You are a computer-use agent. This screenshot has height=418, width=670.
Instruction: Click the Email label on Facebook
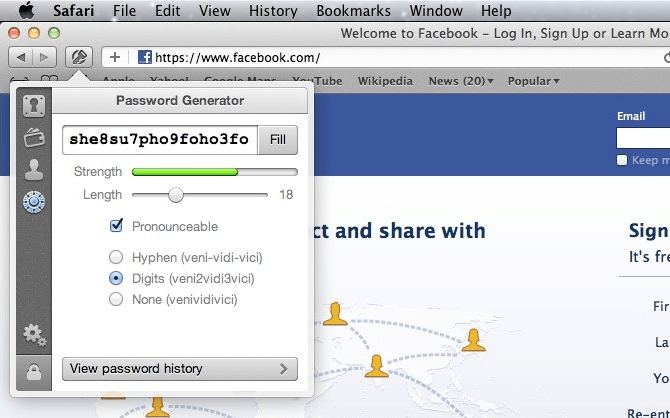[631, 116]
